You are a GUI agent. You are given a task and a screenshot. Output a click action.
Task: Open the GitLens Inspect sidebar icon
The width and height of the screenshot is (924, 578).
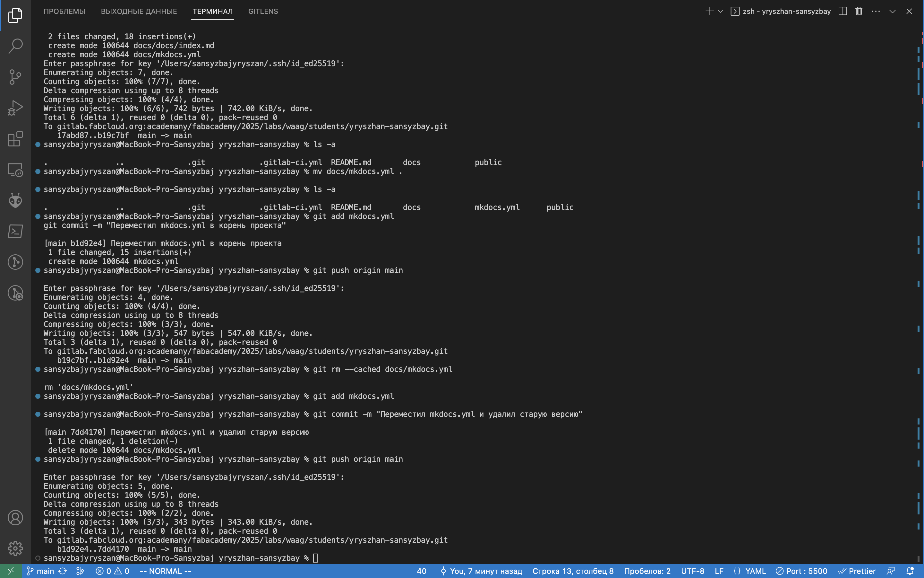pos(15,293)
